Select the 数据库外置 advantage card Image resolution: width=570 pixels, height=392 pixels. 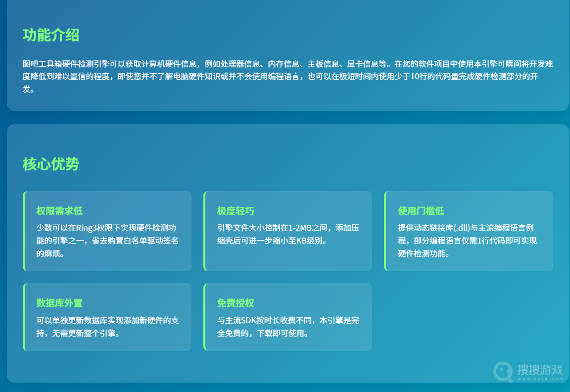coord(107,317)
